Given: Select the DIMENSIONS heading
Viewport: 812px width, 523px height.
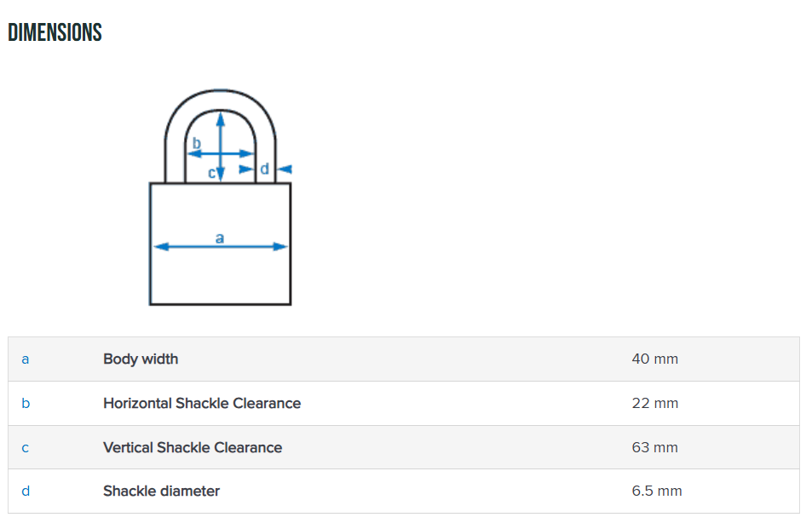Looking at the screenshot, I should (55, 33).
